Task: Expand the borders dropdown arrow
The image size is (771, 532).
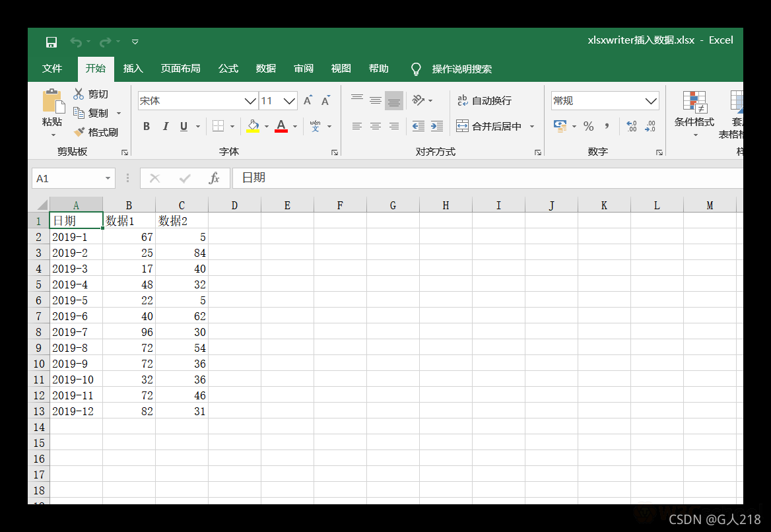Action: 232,126
